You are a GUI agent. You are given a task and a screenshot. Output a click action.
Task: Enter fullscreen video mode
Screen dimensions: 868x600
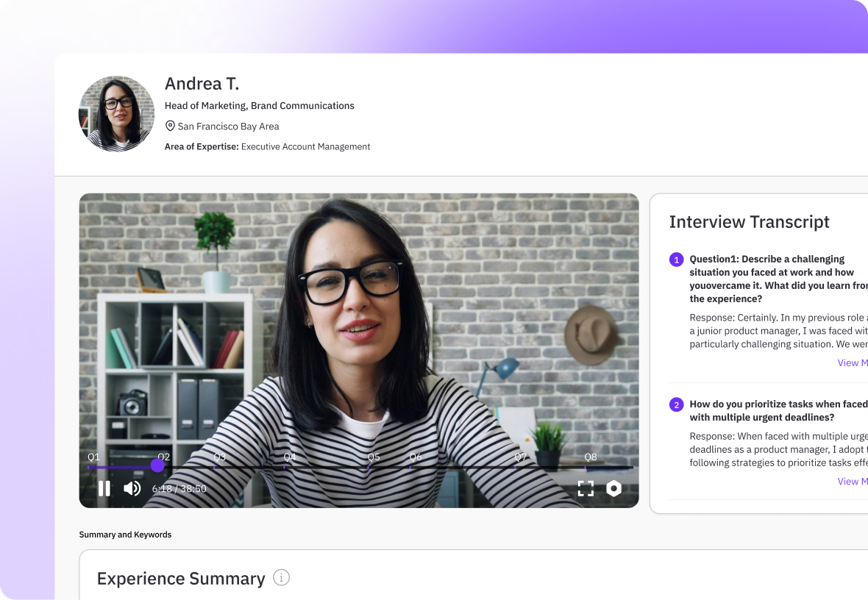586,488
